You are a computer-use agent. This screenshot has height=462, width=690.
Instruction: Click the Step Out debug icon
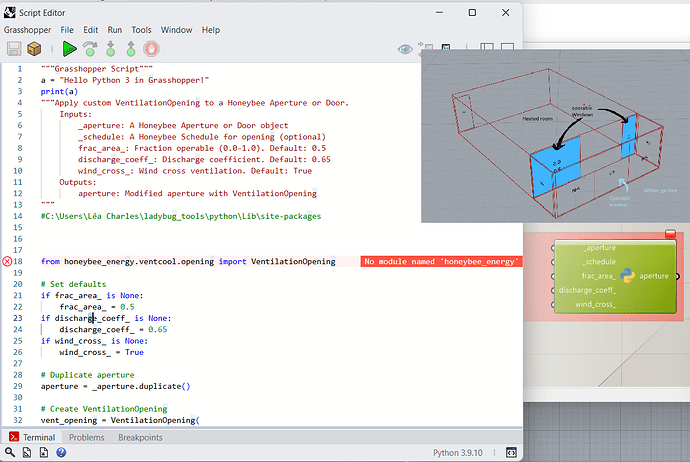[130, 48]
